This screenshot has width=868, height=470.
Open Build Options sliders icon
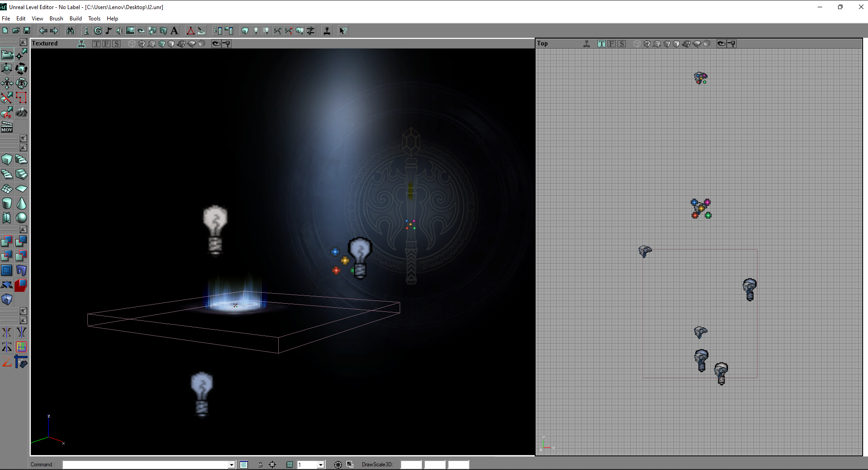point(311,30)
